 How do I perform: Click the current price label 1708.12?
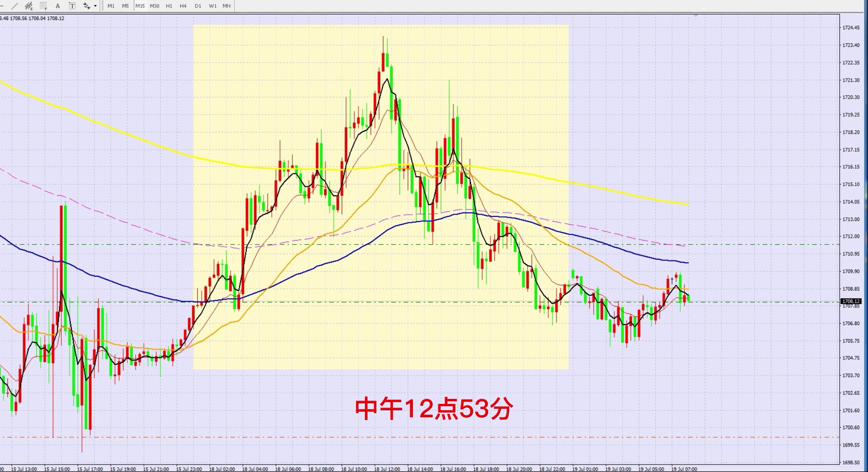851,301
